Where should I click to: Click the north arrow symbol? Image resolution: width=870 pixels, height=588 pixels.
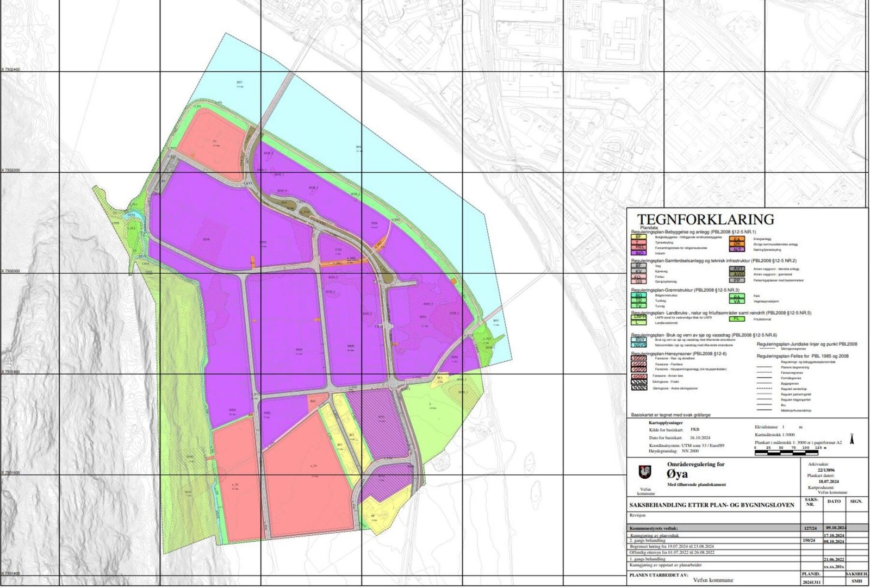tap(852, 440)
